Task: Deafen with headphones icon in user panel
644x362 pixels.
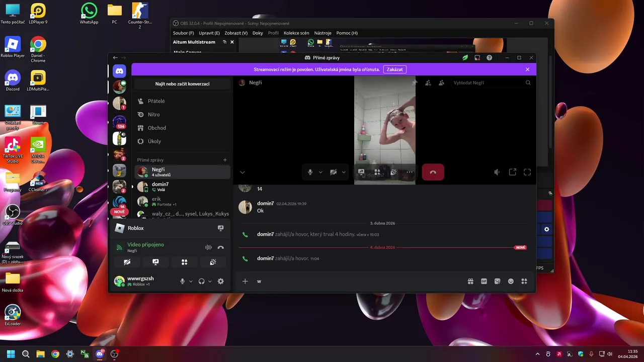Action: [x=201, y=282]
